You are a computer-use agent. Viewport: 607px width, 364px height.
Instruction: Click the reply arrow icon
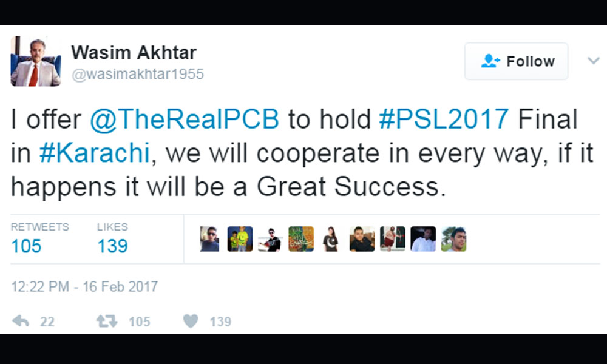point(21,321)
